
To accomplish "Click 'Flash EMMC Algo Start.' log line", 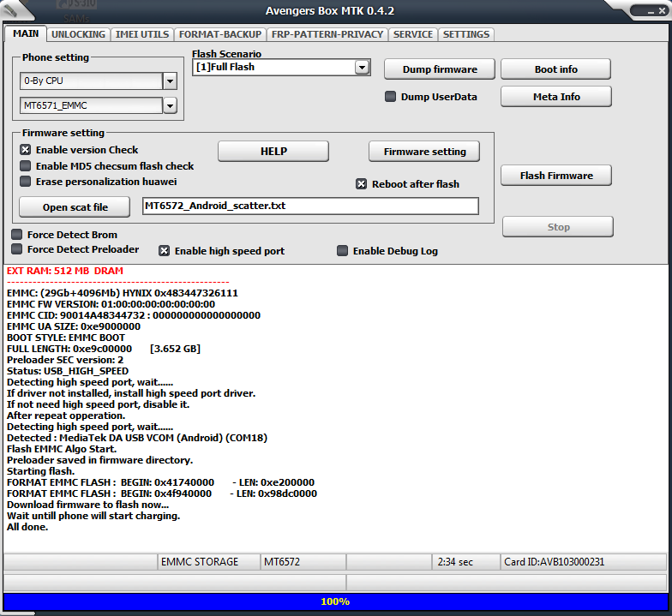I will (62, 449).
